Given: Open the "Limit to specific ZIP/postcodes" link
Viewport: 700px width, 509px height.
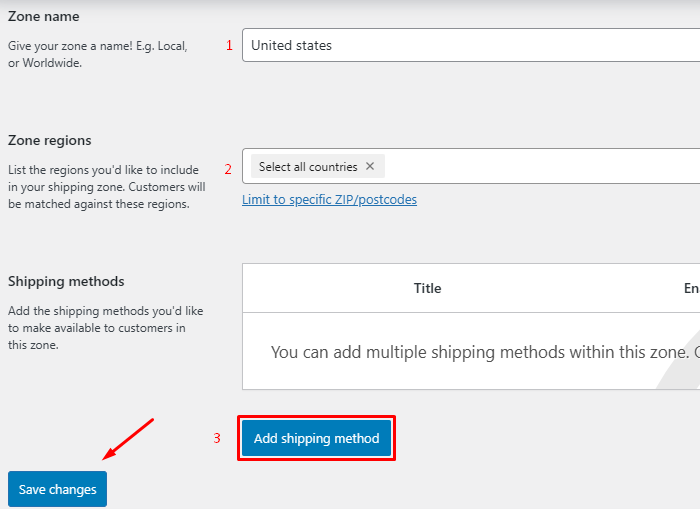Looking at the screenshot, I should (x=329, y=200).
